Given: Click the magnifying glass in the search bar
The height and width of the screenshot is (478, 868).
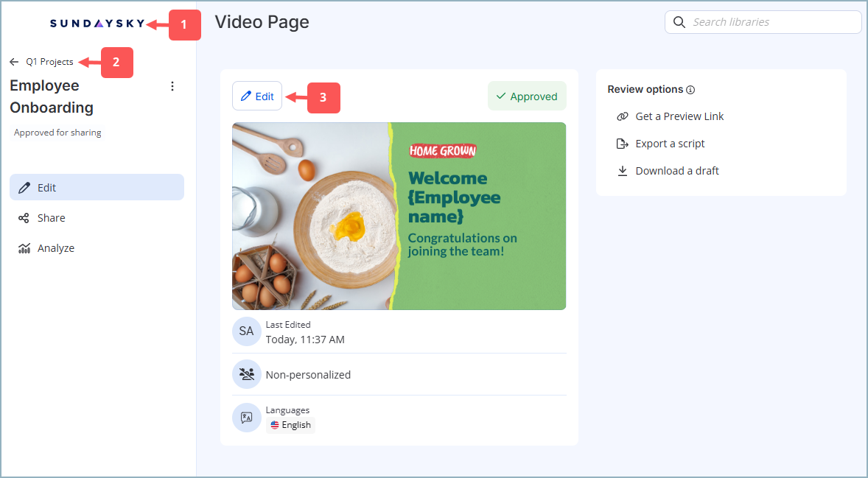Looking at the screenshot, I should pos(679,22).
